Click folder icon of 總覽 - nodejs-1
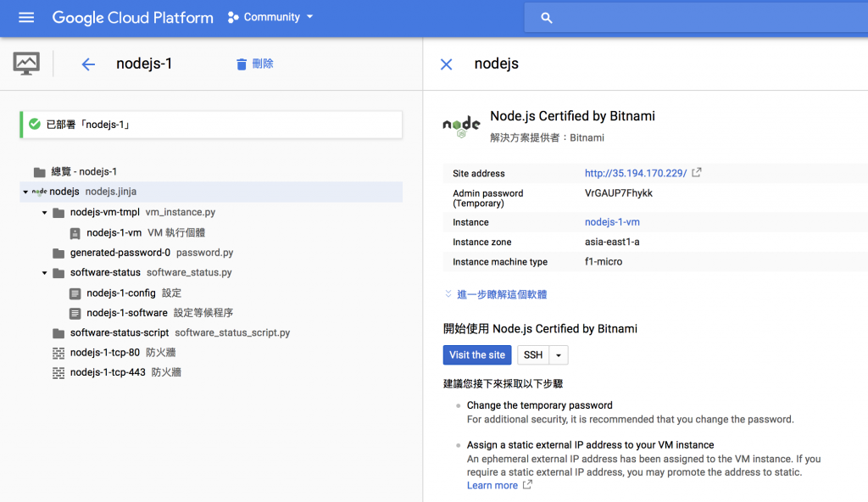 [39, 172]
